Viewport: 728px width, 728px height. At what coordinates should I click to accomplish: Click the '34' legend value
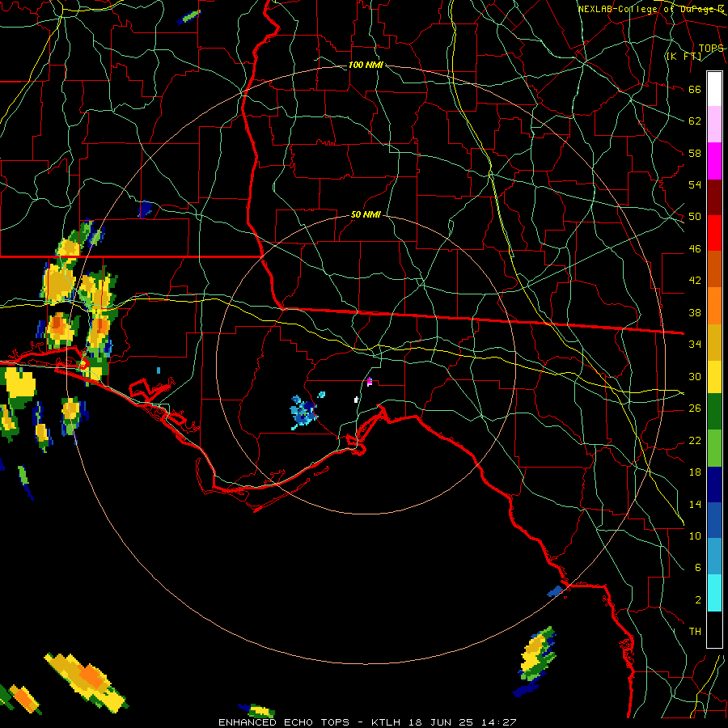point(695,344)
